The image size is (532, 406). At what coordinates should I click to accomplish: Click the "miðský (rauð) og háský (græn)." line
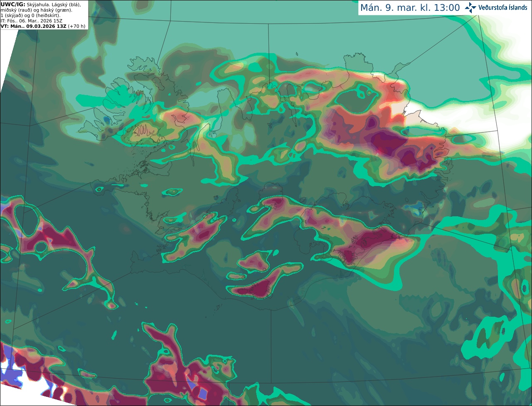36,10
